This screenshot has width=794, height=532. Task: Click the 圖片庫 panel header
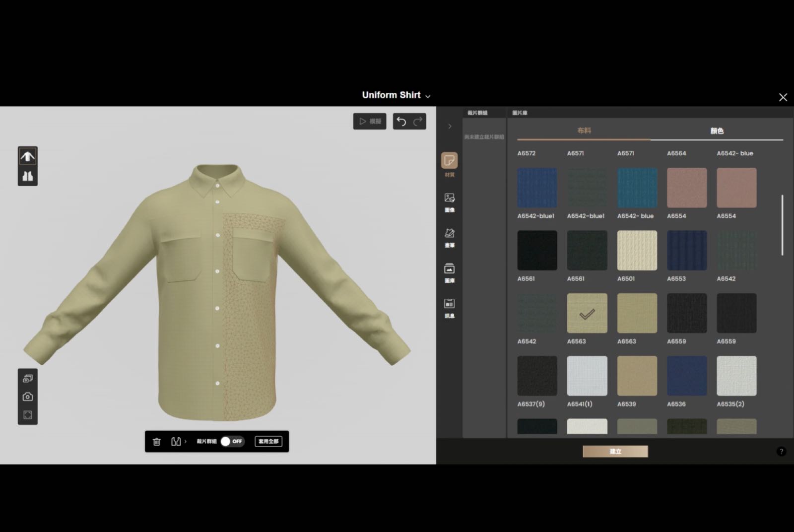[520, 113]
